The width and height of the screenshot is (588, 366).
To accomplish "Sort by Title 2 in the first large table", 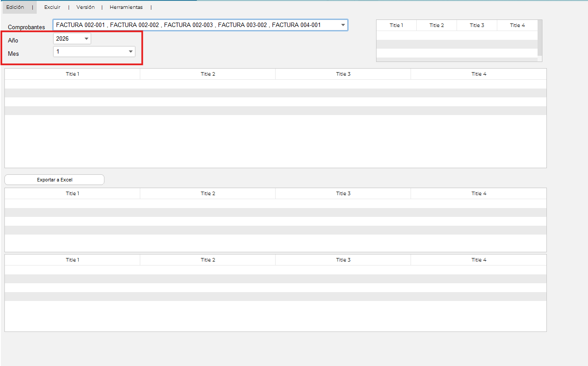I will tap(208, 74).
